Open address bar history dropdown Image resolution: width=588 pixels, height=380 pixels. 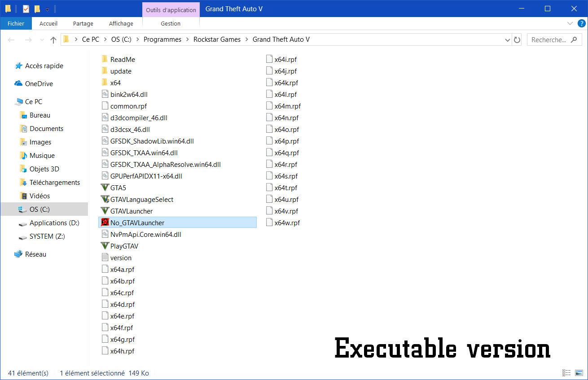coord(508,39)
